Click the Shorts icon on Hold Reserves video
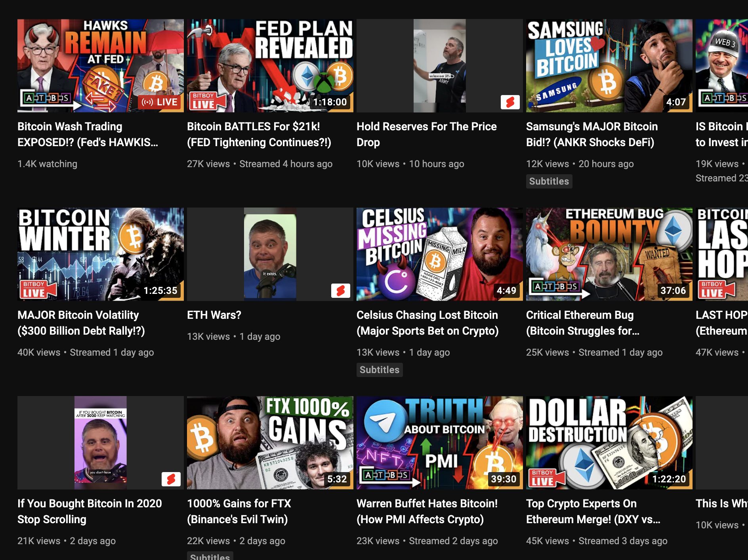The height and width of the screenshot is (560, 748). 510,102
